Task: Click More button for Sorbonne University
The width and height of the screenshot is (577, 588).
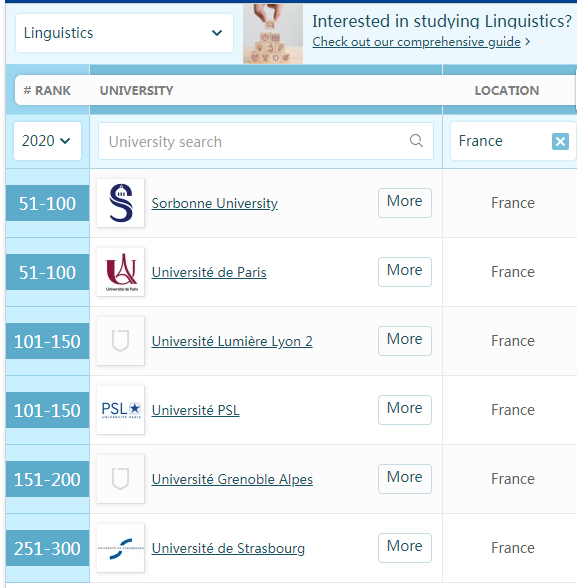Action: click(405, 202)
